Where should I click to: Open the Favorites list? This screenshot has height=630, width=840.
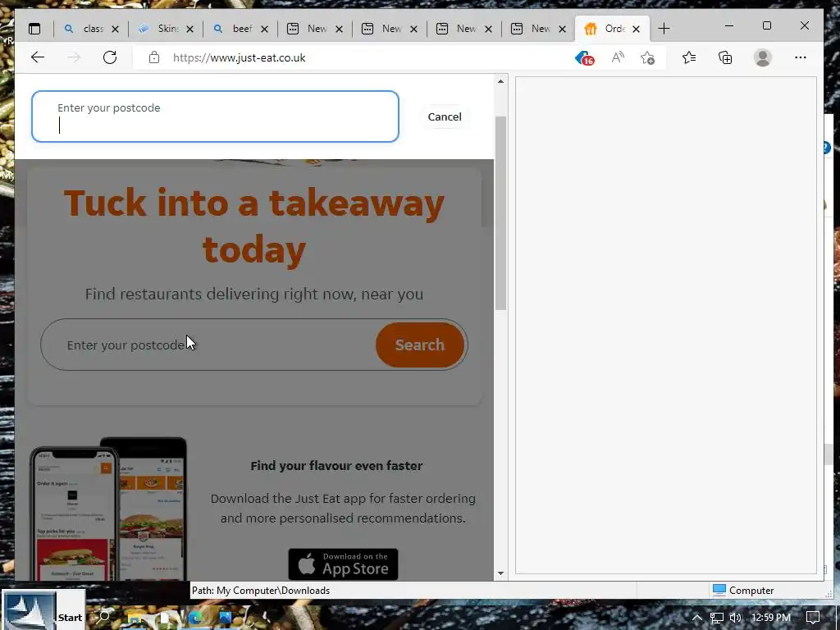tap(689, 57)
